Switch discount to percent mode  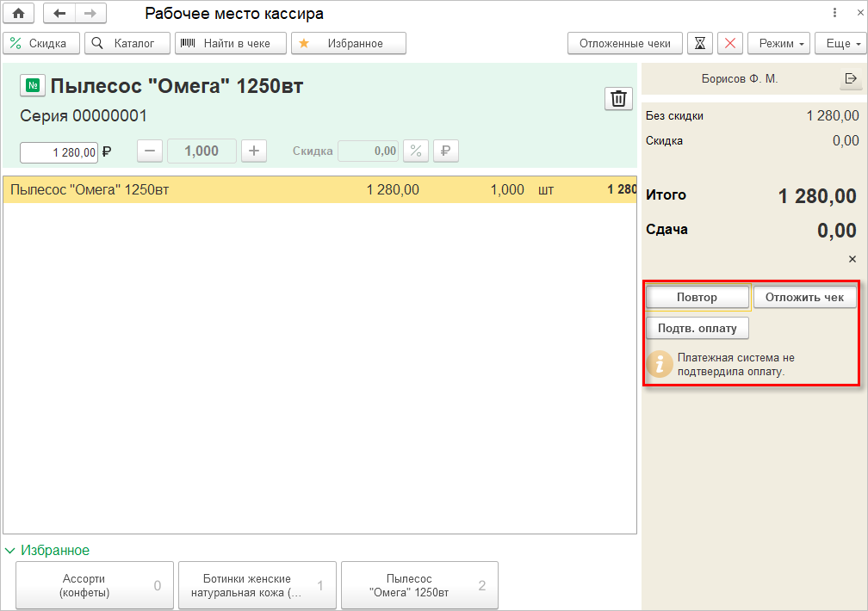(416, 151)
